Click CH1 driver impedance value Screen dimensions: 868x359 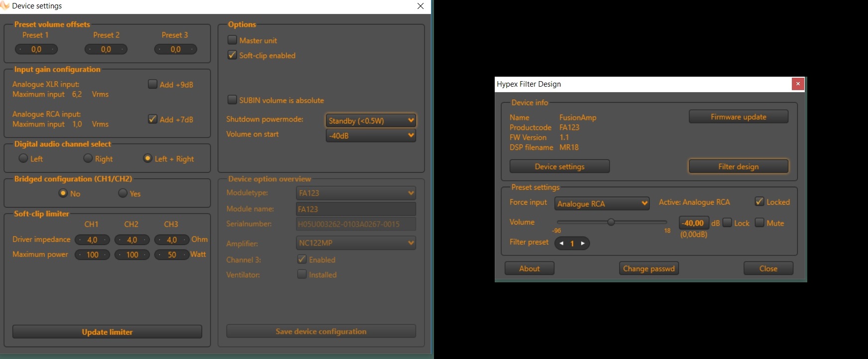pyautogui.click(x=92, y=240)
